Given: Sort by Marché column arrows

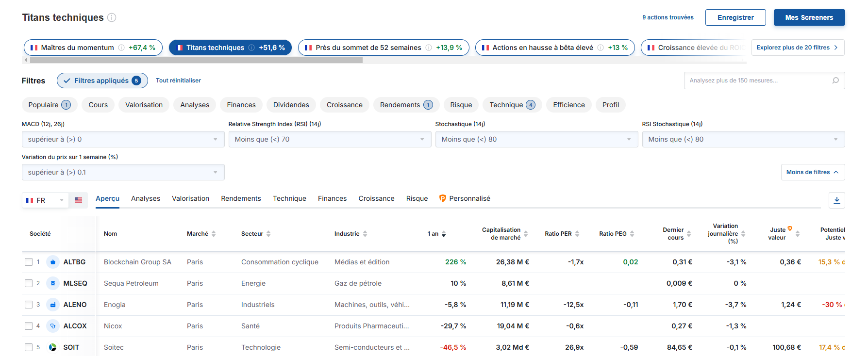Looking at the screenshot, I should coord(214,234).
